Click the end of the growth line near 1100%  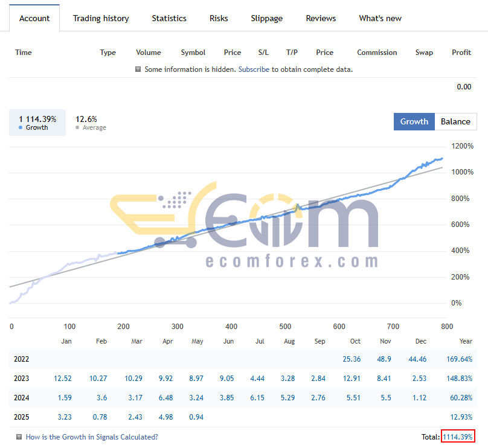[442, 159]
